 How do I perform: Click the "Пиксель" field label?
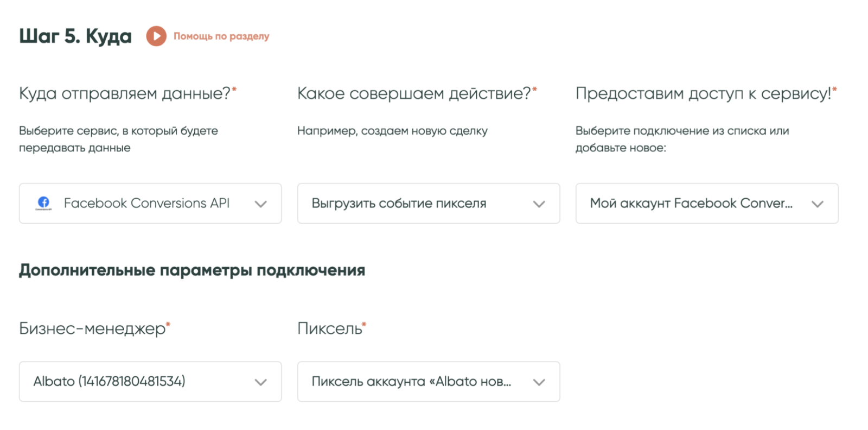tap(329, 328)
